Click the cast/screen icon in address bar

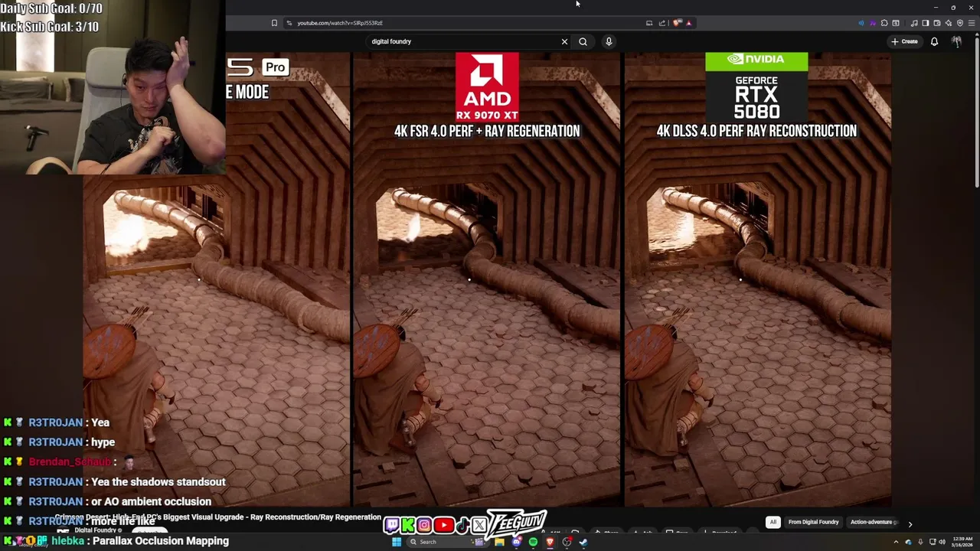pyautogui.click(x=649, y=23)
